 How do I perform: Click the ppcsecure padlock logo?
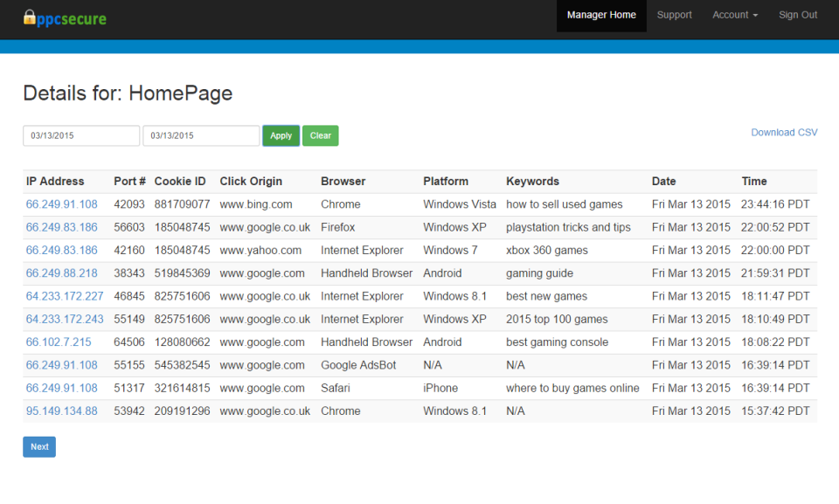30,17
